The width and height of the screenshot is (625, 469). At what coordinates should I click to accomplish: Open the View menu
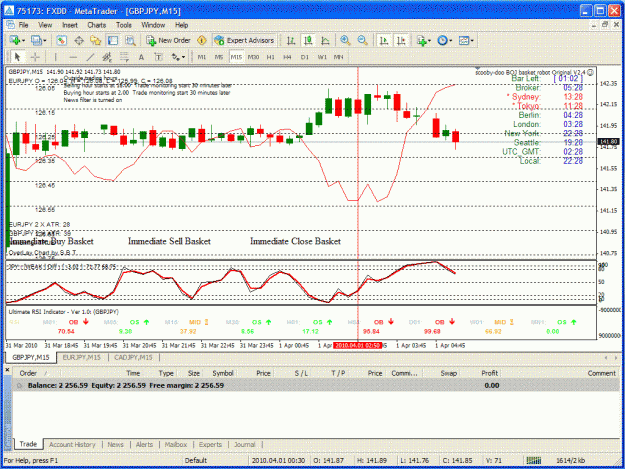click(x=45, y=25)
